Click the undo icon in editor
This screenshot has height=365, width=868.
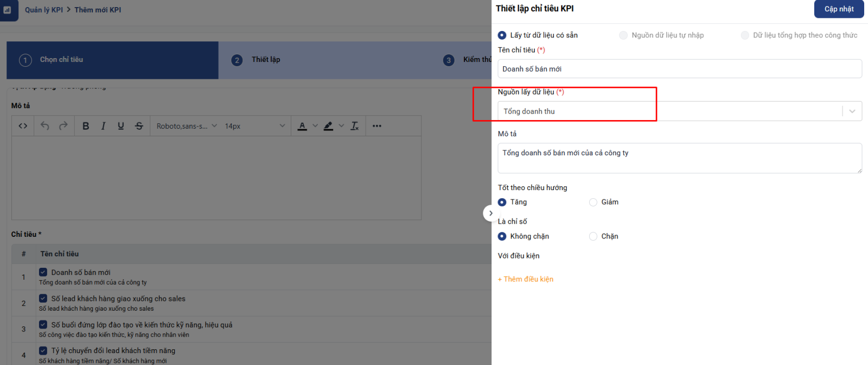click(45, 126)
